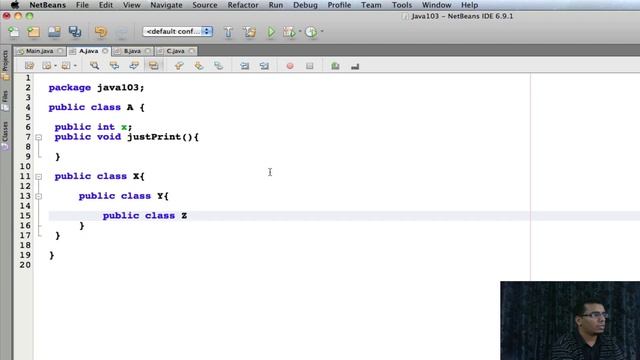
Task: Close the A.java tab
Action: tap(105, 51)
